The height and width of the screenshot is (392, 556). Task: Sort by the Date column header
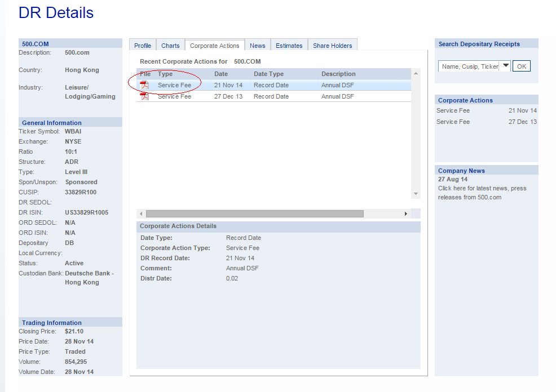[x=221, y=74]
